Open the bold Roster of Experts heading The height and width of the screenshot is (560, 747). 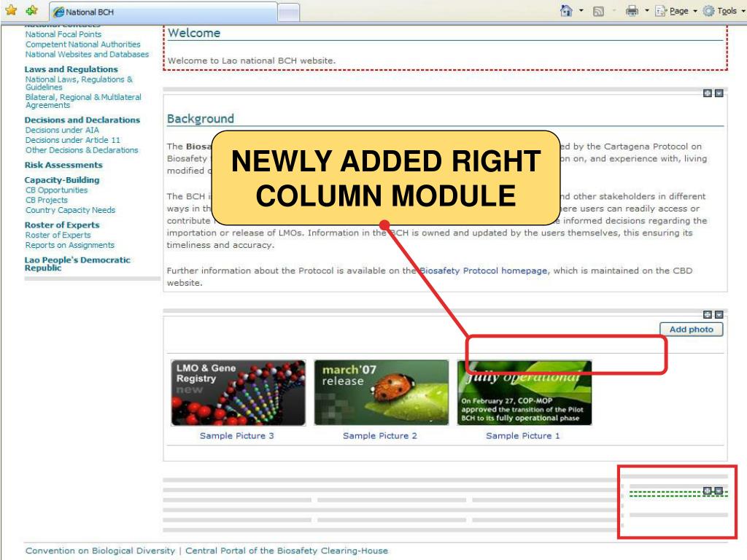62,225
